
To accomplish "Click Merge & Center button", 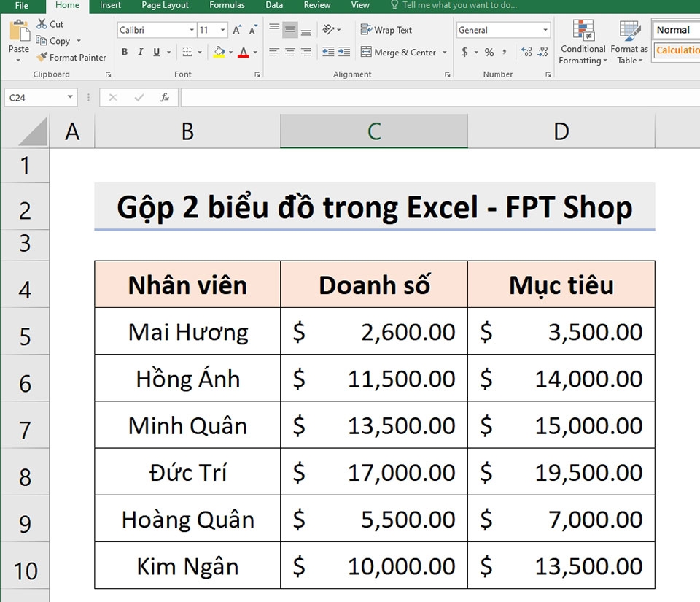I will [398, 52].
